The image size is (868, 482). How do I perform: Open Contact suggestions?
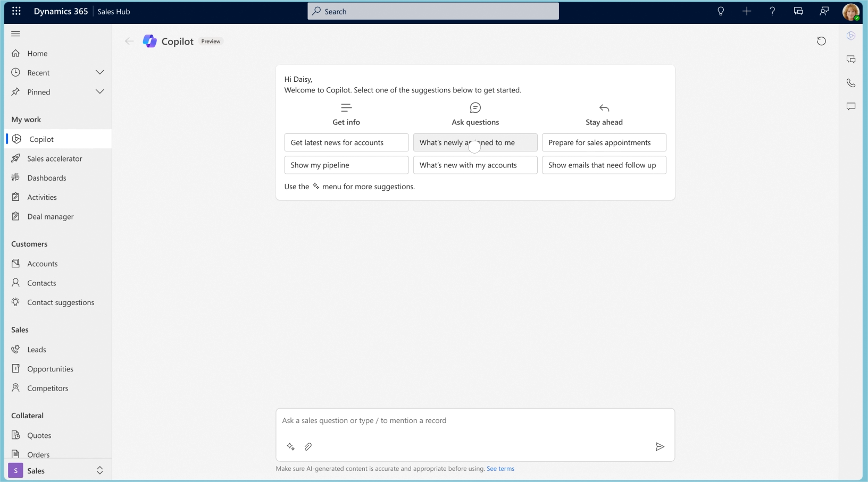coord(58,302)
